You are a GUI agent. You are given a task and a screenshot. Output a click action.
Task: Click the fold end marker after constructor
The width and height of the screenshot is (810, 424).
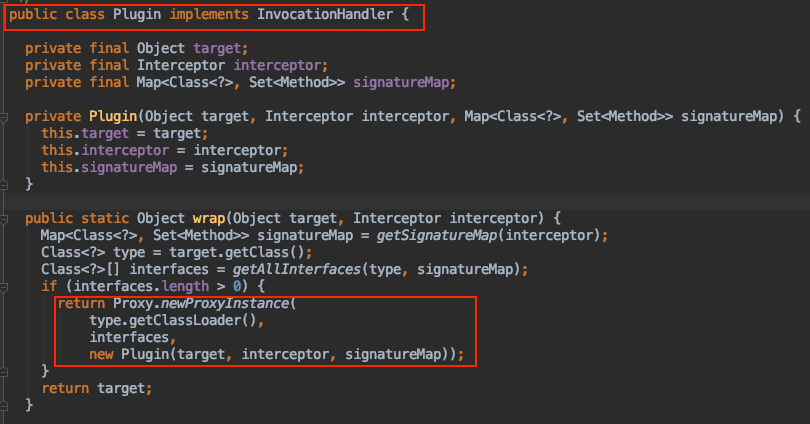coord(5,184)
